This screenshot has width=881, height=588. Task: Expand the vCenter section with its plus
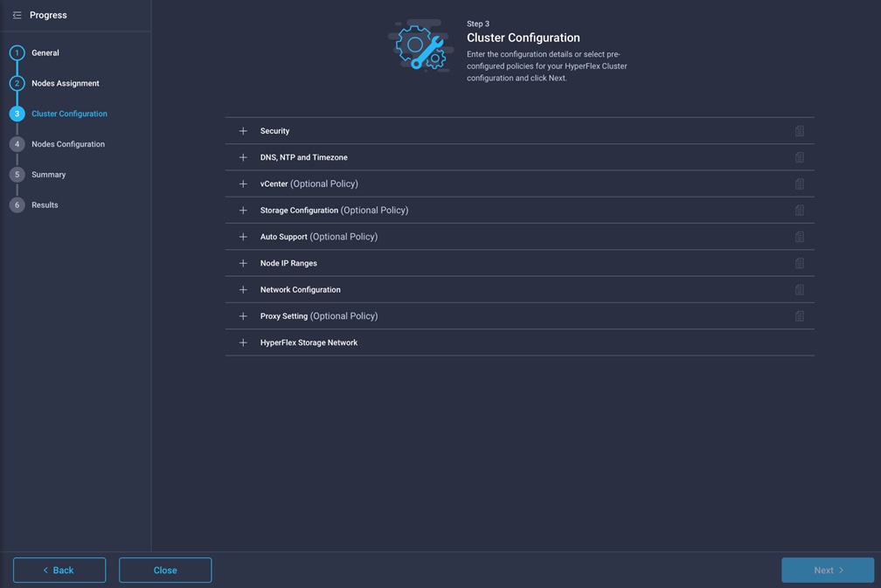tap(243, 183)
